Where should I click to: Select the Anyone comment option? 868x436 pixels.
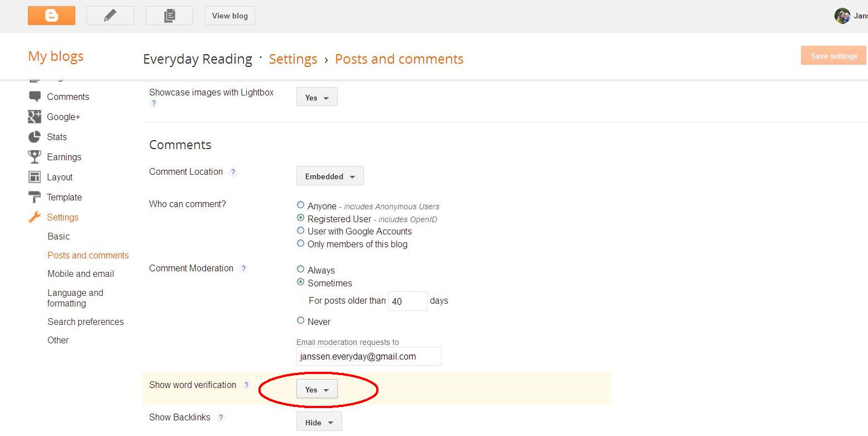(301, 205)
